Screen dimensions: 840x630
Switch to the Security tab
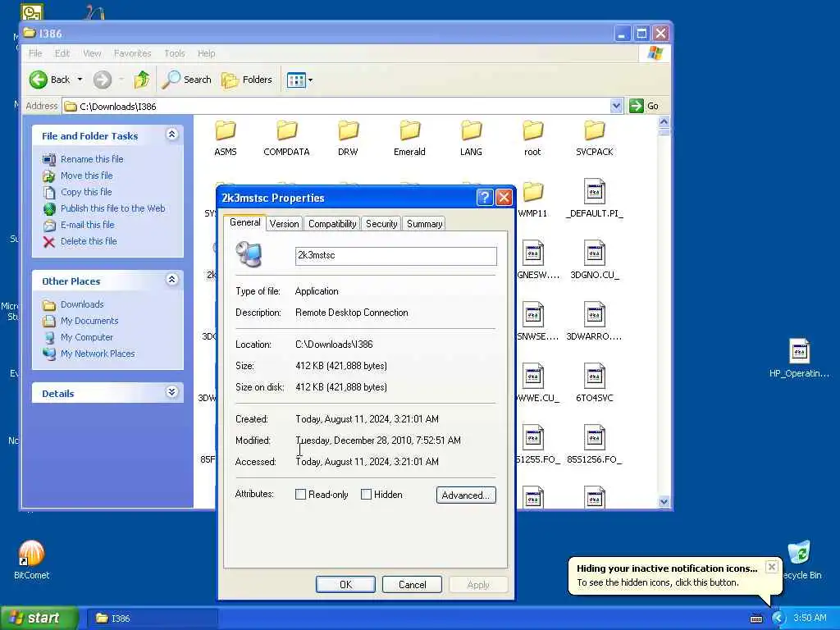(381, 224)
